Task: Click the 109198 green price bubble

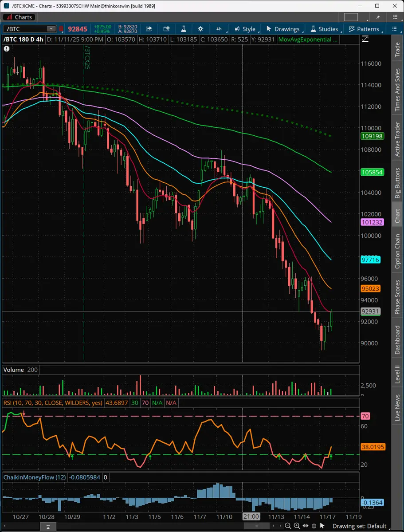Action: click(372, 136)
